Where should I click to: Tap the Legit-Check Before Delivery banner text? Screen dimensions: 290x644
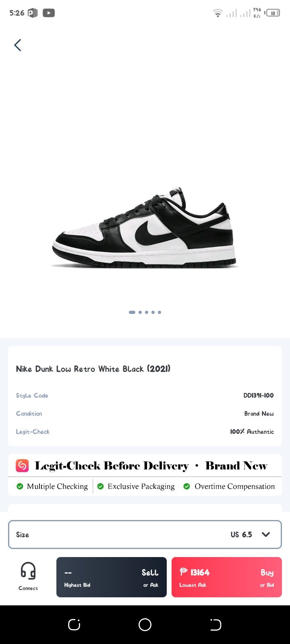pyautogui.click(x=112, y=466)
